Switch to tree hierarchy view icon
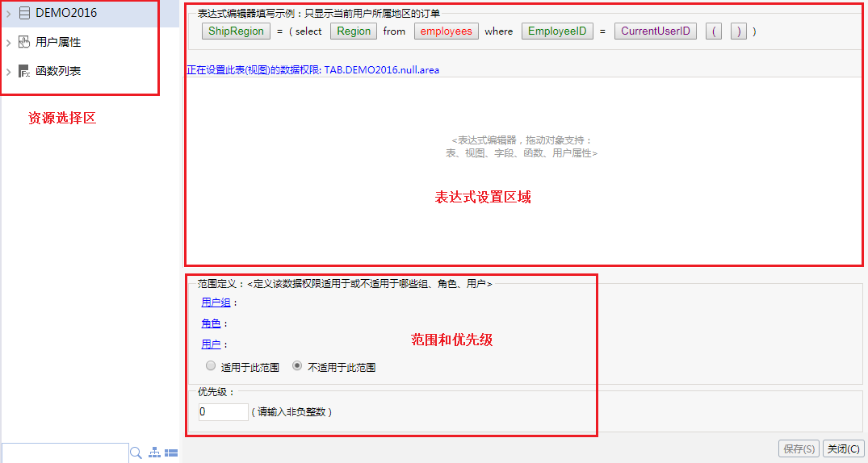This screenshot has height=463, width=868. [x=154, y=453]
